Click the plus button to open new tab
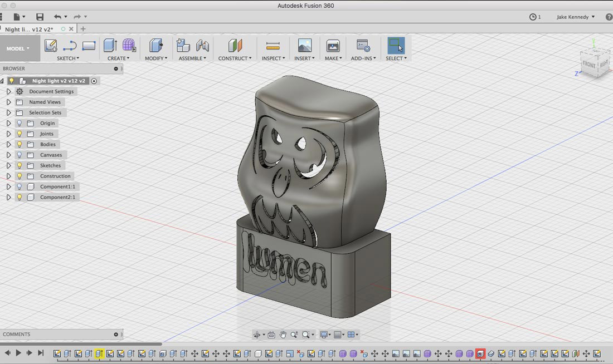The image size is (613, 364). [x=83, y=29]
